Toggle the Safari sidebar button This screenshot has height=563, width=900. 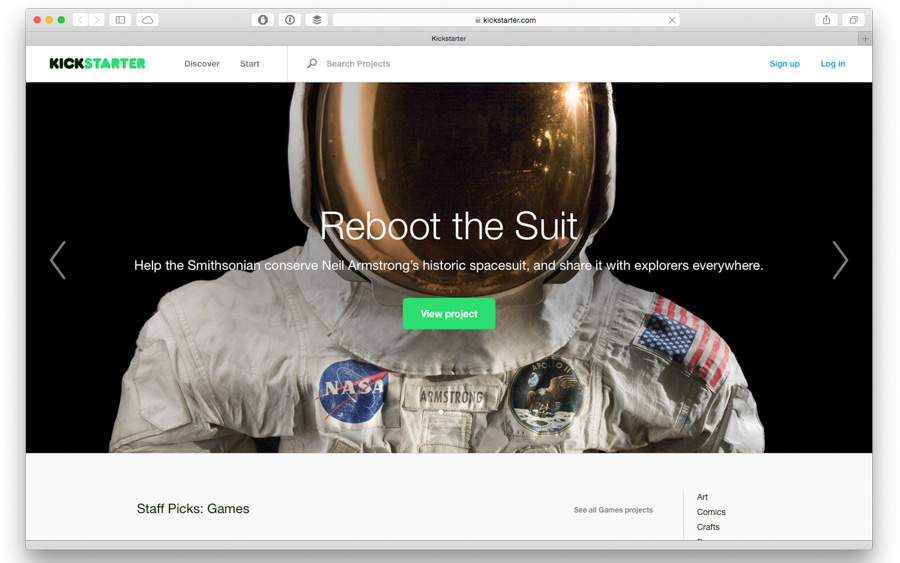coord(120,20)
